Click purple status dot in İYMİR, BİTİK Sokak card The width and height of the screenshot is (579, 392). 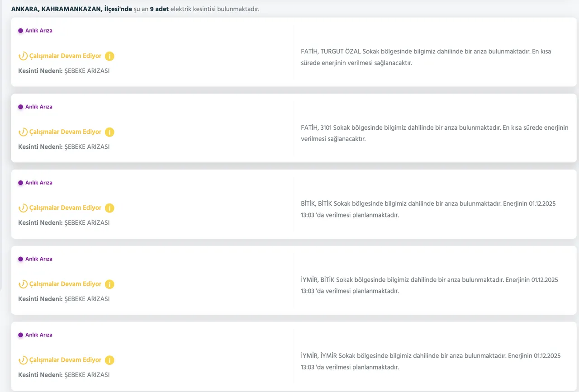click(20, 259)
